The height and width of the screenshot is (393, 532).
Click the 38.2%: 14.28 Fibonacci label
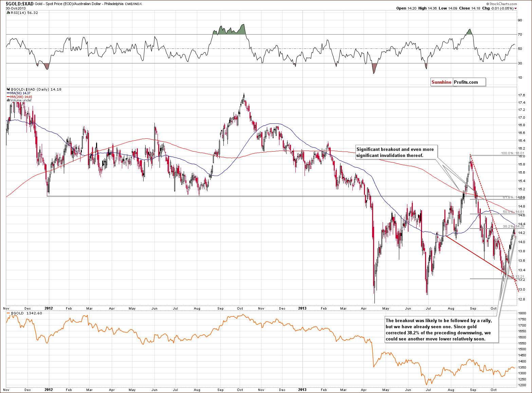(x=514, y=226)
